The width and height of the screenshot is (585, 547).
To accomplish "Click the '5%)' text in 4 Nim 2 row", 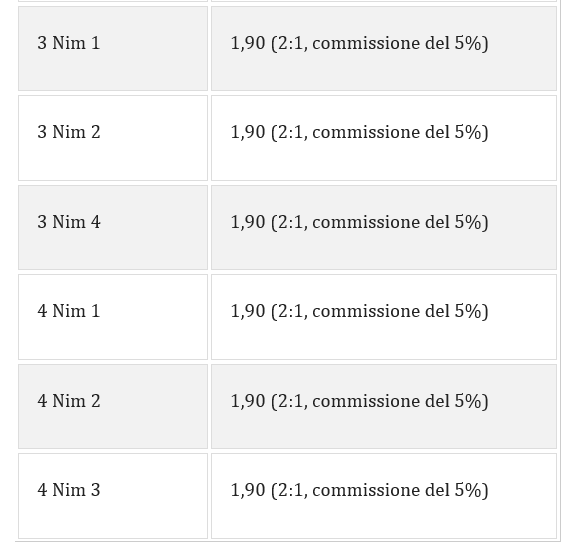I will click(471, 401).
